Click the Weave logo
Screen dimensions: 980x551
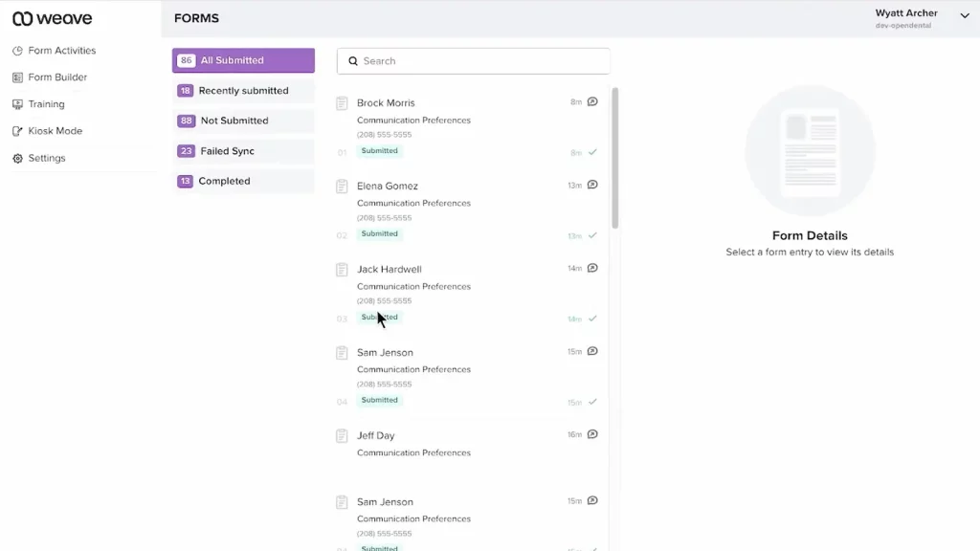[52, 18]
